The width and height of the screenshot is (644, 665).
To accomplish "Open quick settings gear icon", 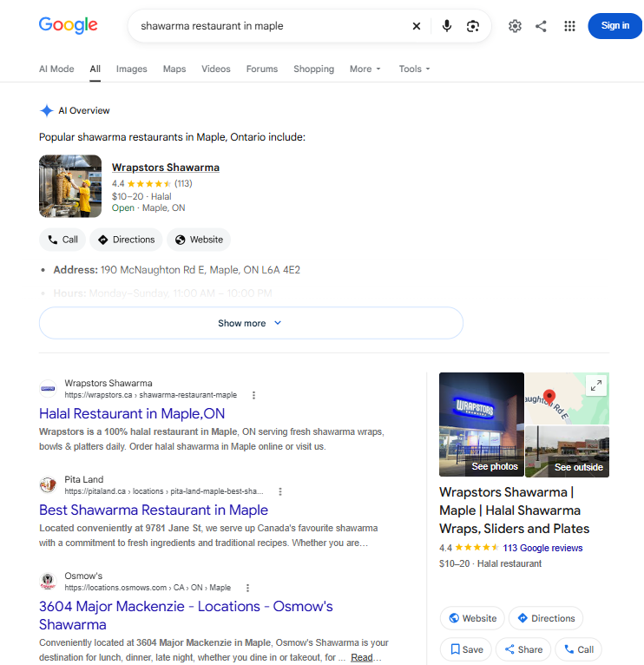I will coord(515,26).
